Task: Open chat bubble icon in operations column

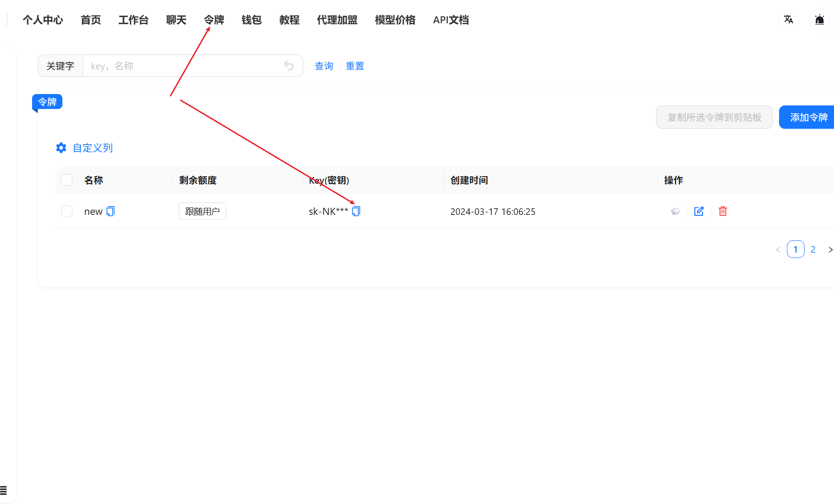Action: [x=675, y=211]
